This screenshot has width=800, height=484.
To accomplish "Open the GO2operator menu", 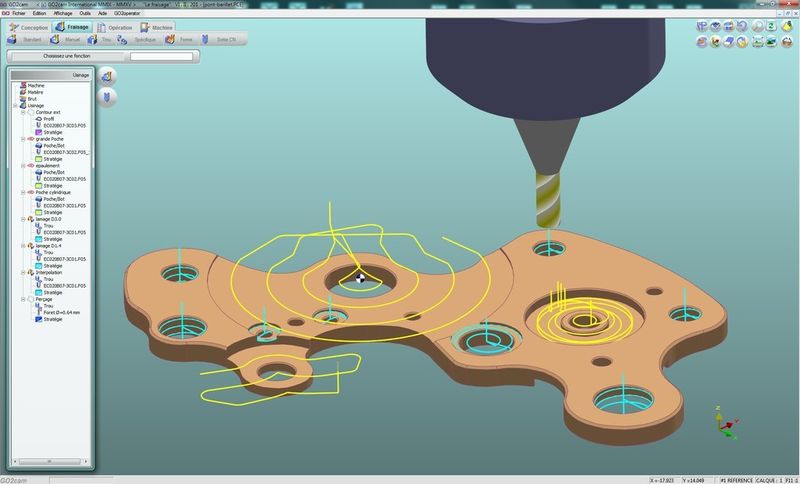I will [127, 13].
